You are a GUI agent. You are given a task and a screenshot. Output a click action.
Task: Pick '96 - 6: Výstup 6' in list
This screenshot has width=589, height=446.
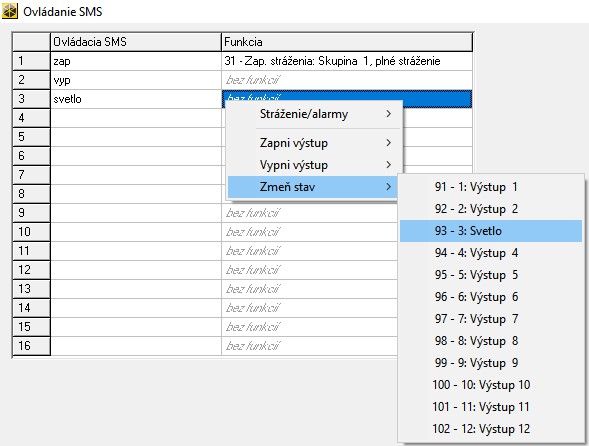(x=491, y=297)
